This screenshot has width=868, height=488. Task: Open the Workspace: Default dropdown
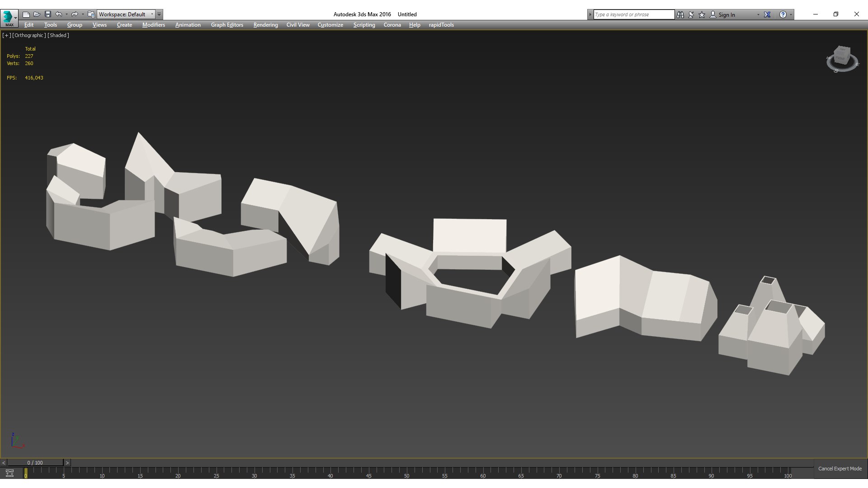point(126,14)
